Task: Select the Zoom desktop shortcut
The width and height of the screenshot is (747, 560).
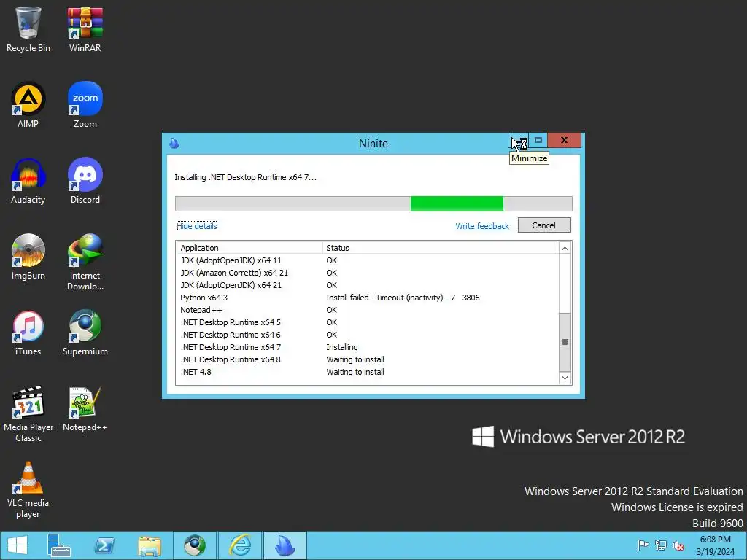Action: click(85, 105)
